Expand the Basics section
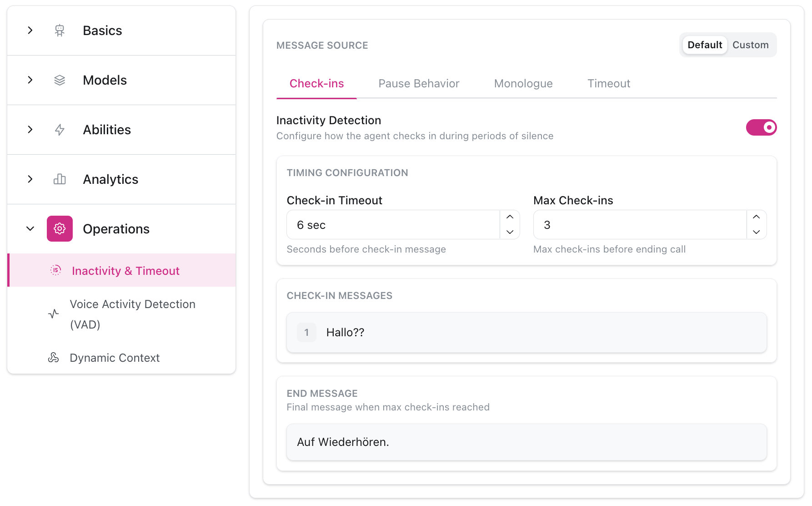The height and width of the screenshot is (506, 812). [30, 30]
